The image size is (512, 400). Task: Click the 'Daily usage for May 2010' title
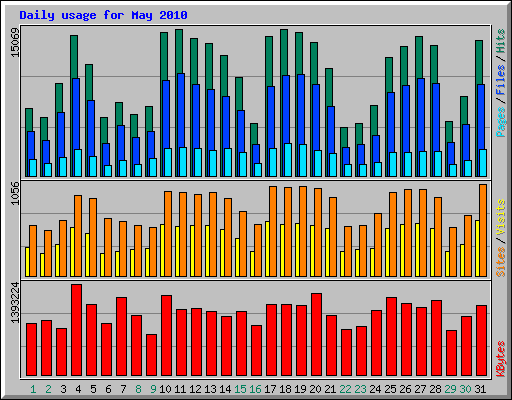coord(103,15)
